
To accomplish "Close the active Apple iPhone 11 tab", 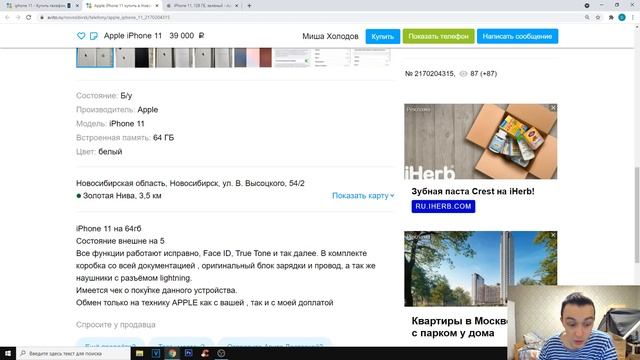I will point(157,6).
